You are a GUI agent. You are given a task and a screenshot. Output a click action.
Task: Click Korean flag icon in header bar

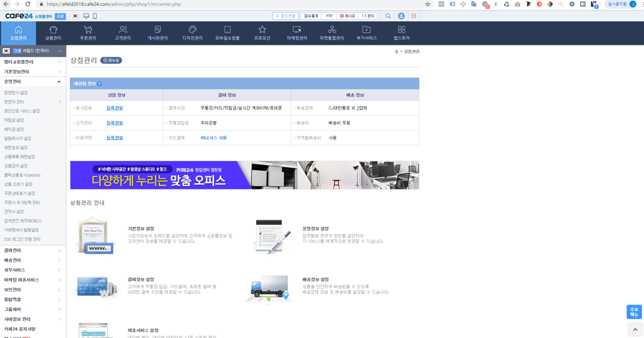pyautogui.click(x=75, y=16)
